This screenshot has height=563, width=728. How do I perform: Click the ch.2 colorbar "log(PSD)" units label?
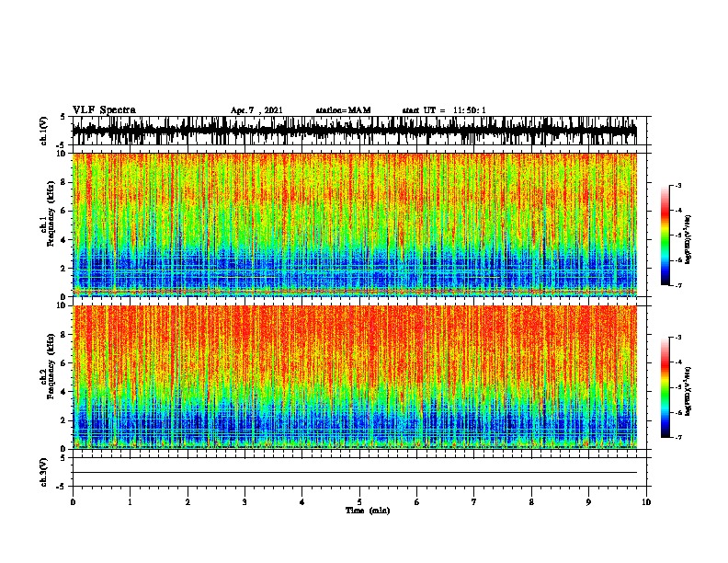tap(688, 391)
